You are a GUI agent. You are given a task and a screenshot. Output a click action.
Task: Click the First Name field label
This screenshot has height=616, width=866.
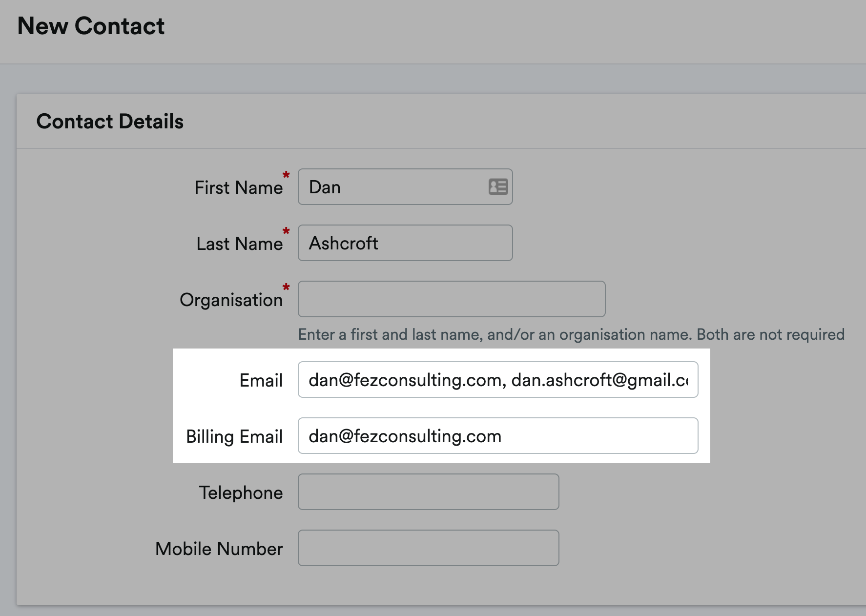coord(238,187)
